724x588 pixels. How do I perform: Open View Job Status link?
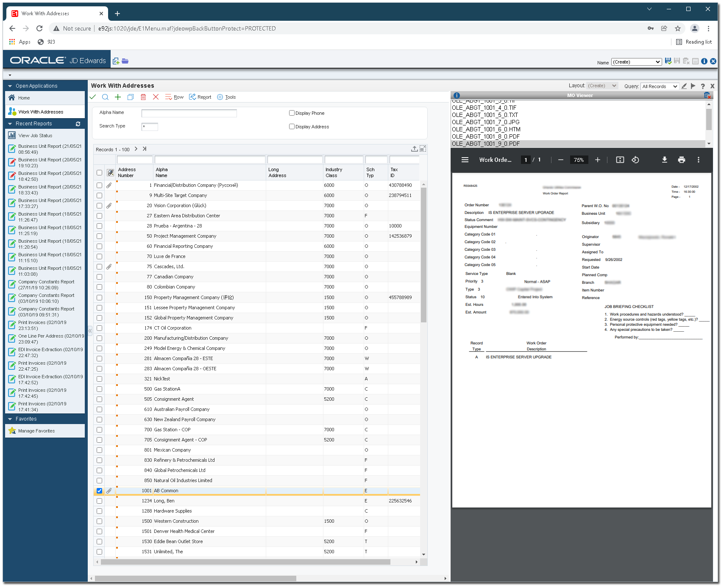(35, 136)
